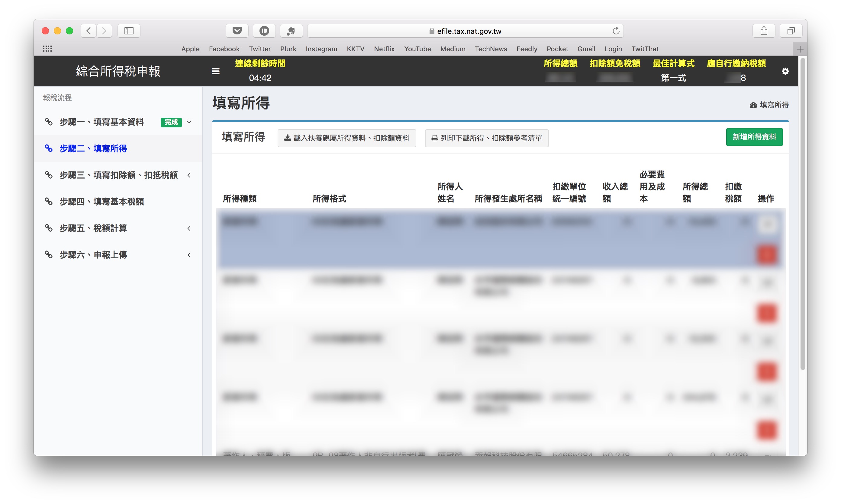The image size is (841, 504).
Task: Click the 綜合所得稅申報 site title
Action: (x=118, y=71)
